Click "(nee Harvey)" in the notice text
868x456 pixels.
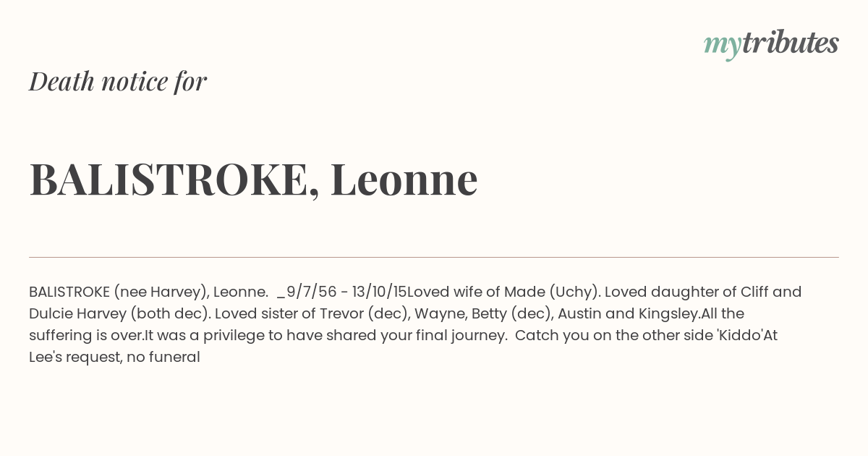click(161, 292)
